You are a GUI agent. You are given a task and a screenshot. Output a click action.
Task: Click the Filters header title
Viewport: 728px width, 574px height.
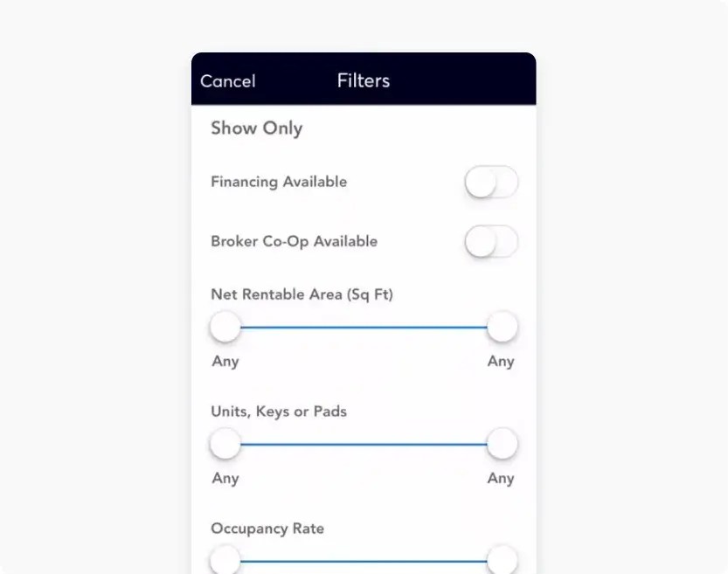coord(364,80)
